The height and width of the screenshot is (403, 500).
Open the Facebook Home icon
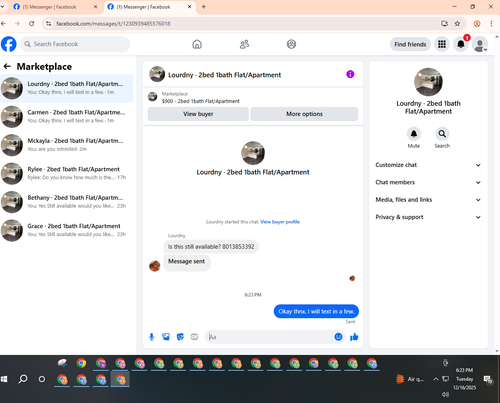point(197,44)
